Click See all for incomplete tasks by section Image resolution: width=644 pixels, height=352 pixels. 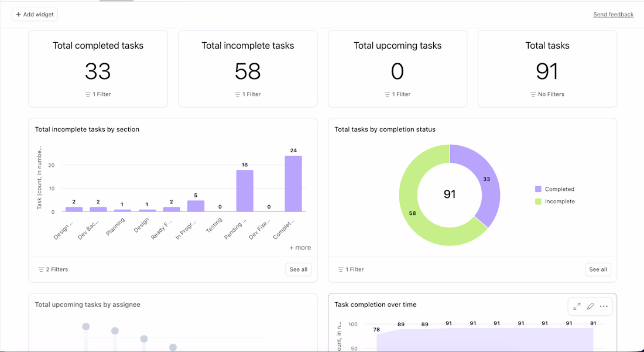pos(298,269)
